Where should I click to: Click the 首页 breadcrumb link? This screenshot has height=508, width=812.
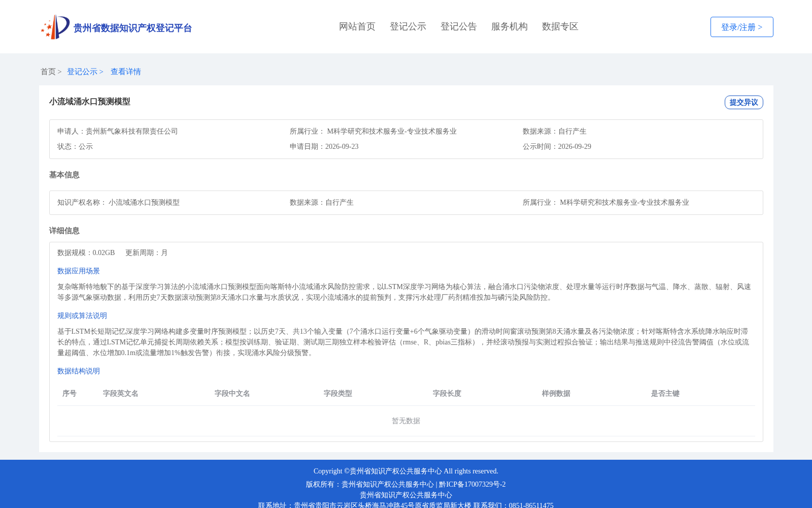click(48, 72)
